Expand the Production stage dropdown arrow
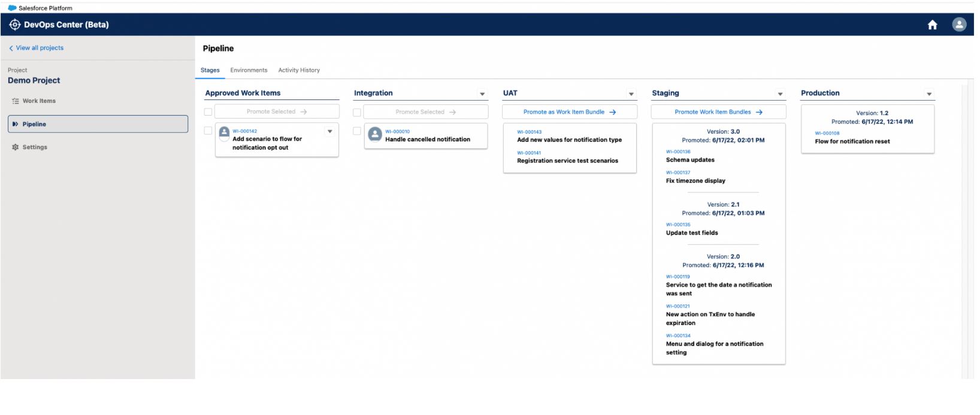The width and height of the screenshot is (980, 415). click(929, 93)
